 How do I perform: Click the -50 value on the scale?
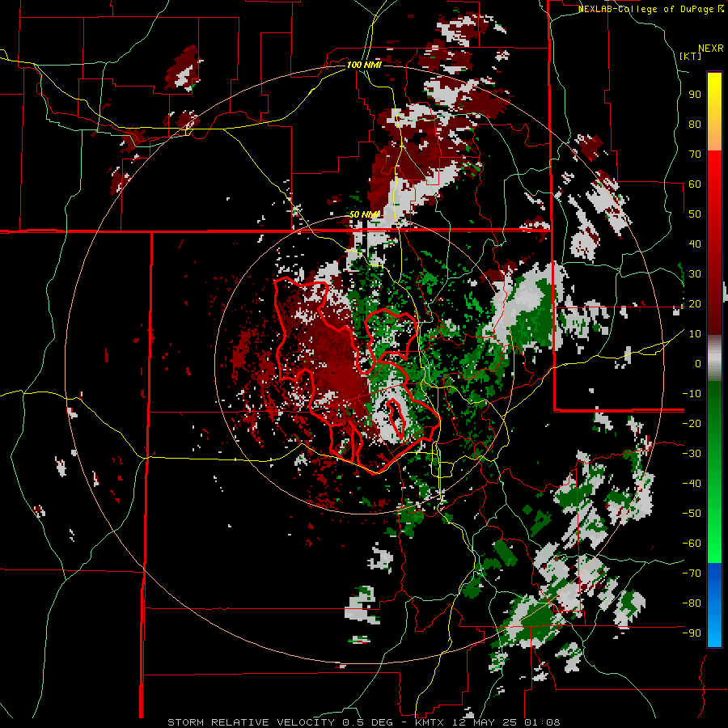coord(692,514)
